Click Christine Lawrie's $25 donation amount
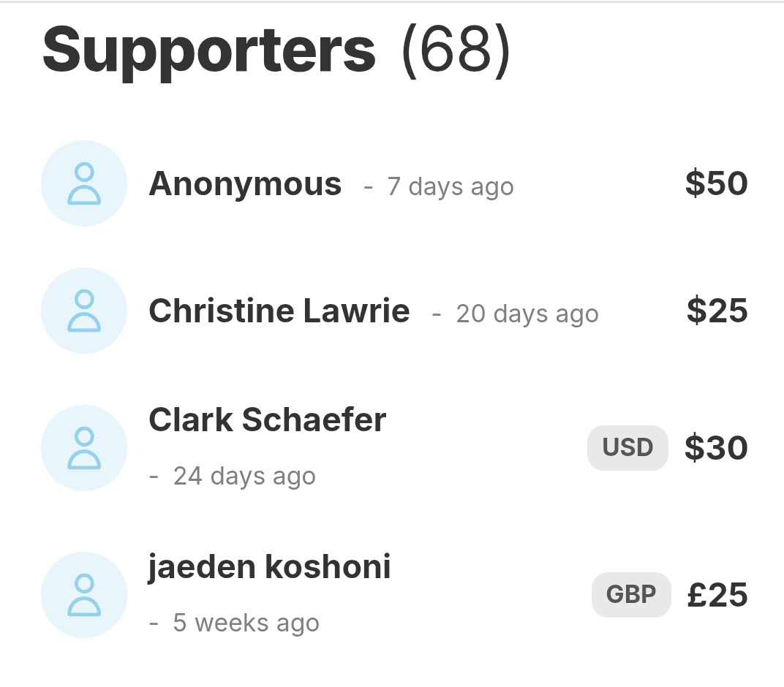Screen dimensions: 784x687 tap(717, 311)
